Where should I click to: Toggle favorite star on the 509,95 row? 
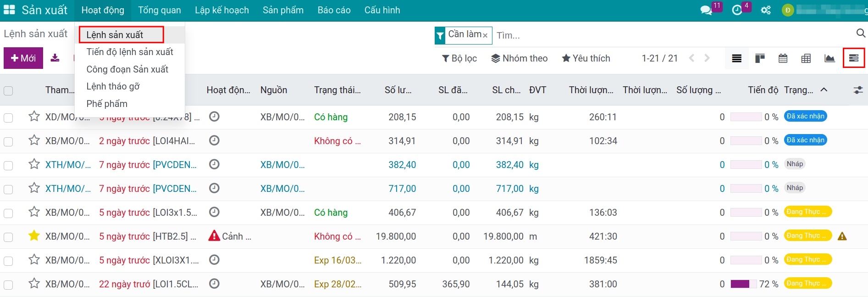pos(34,283)
